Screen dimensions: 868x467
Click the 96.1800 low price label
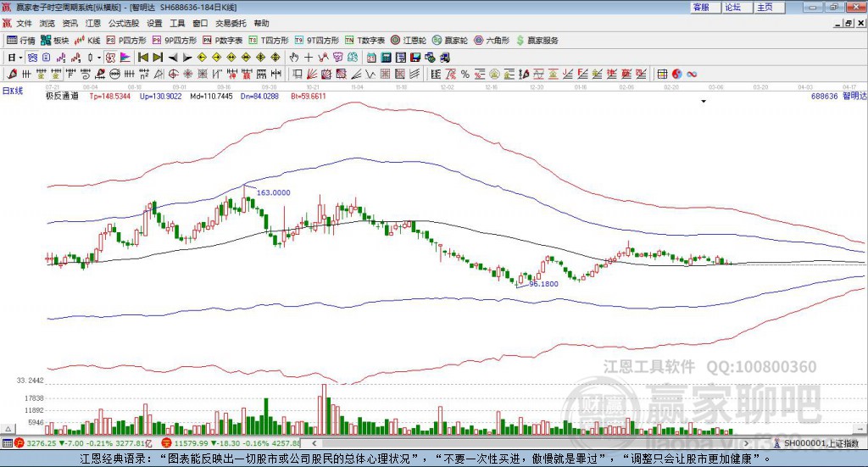coord(543,284)
